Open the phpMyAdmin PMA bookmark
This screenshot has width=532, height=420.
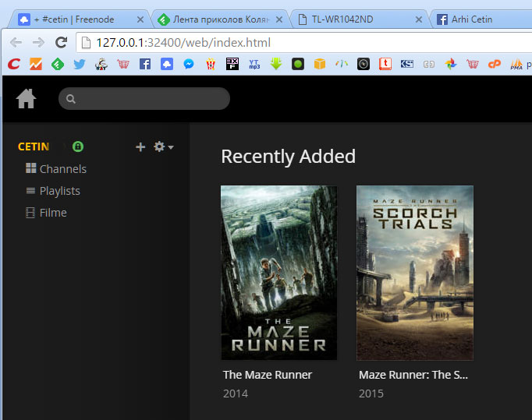(516, 64)
